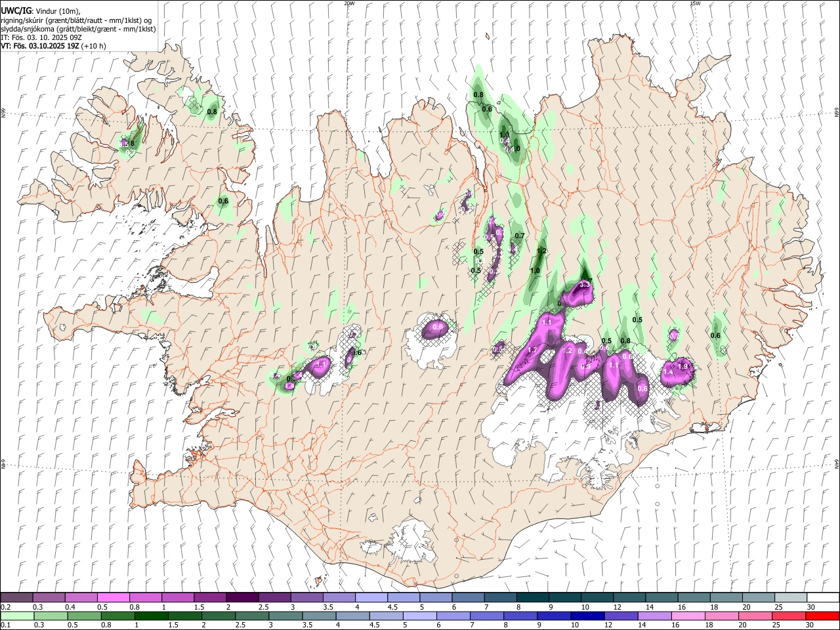Viewport: 840px width, 630px height.
Task: Click the 'rigning/skúrir (grænt/blátt/rautt' legend description line
Action: pyautogui.click(x=77, y=20)
